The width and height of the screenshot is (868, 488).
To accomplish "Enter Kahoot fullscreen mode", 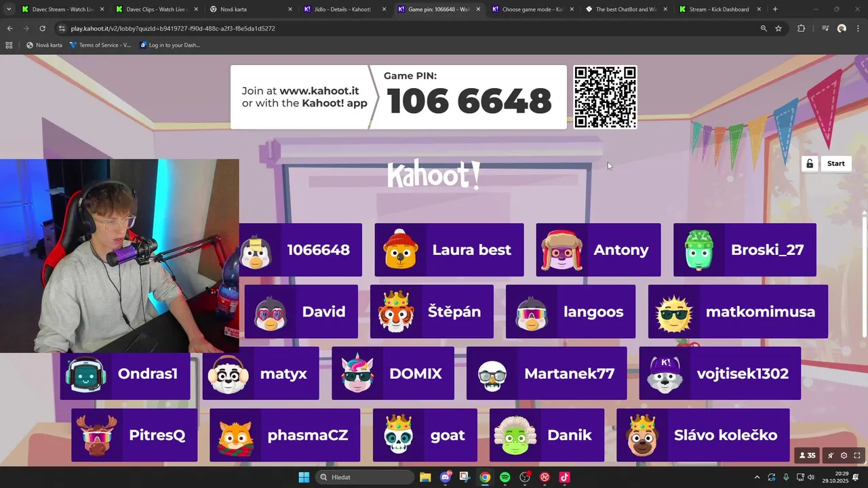I will click(857, 455).
